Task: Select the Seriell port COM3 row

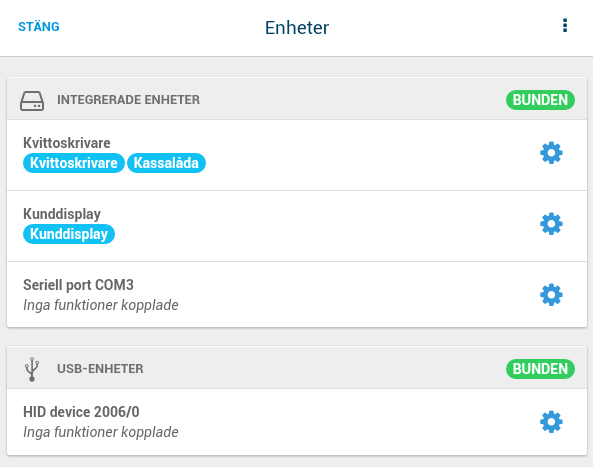Action: click(x=297, y=295)
